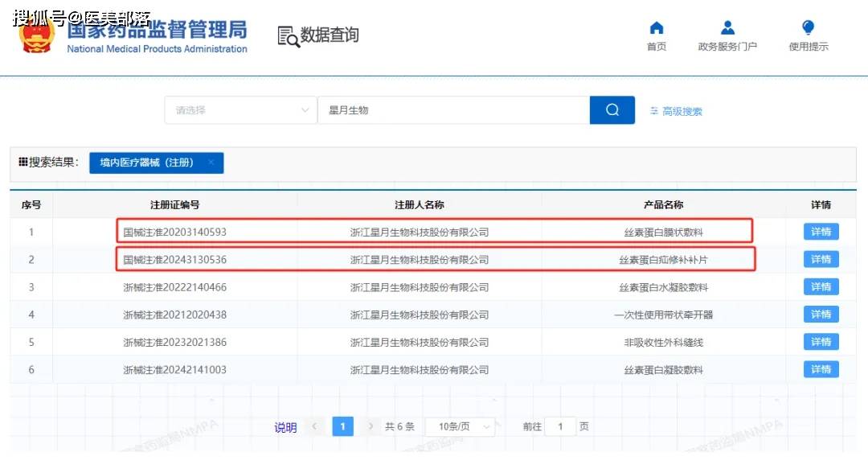Click registration number 浙械注准20232021386
This screenshot has width=868, height=473.
pos(175,343)
